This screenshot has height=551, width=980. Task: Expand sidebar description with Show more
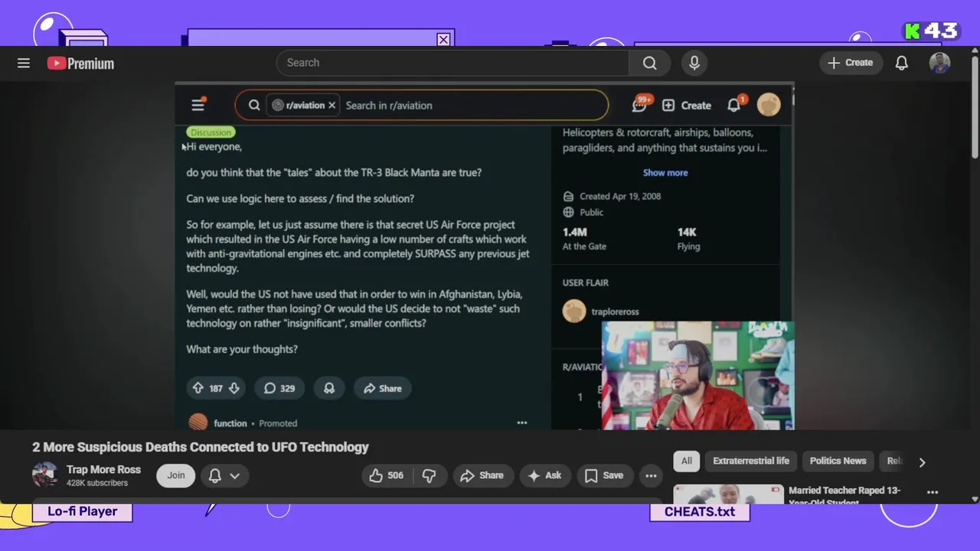pos(665,173)
